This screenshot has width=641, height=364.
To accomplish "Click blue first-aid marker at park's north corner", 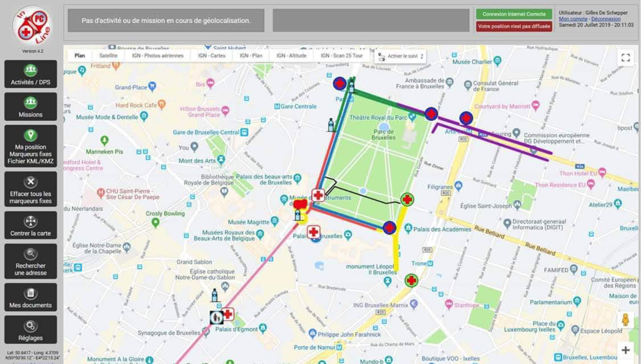I will click(340, 84).
